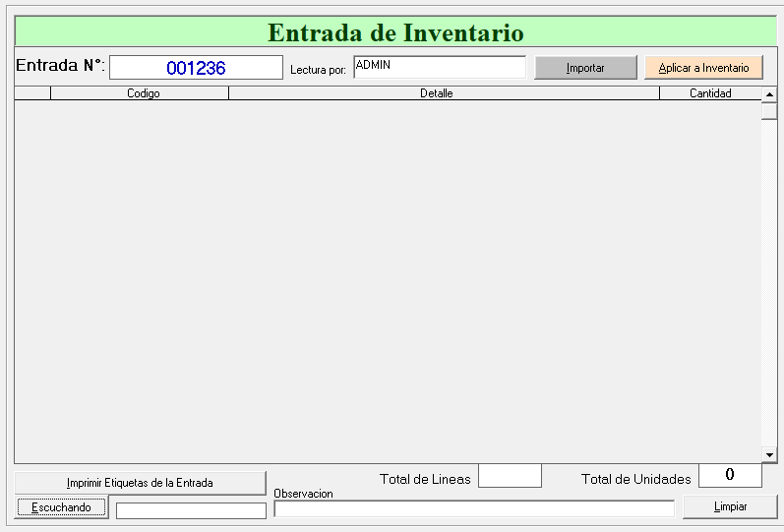This screenshot has width=784, height=532.
Task: Click the Lectura por ADMIN field
Action: pyautogui.click(x=439, y=67)
